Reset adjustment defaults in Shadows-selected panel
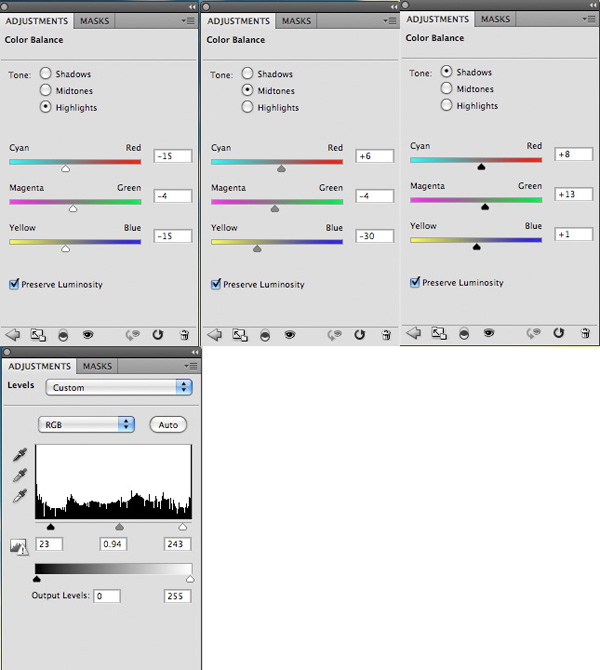 point(559,333)
